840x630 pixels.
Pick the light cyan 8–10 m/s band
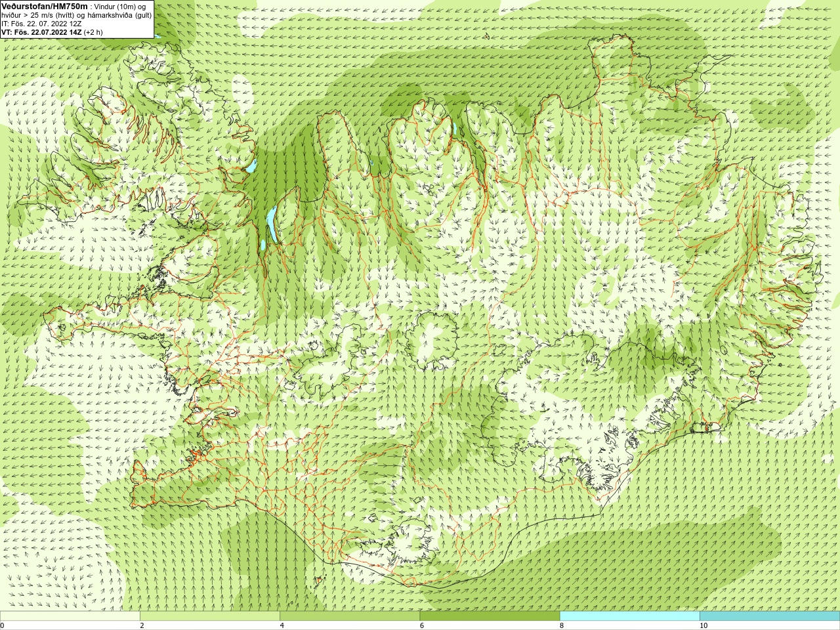pos(630,616)
